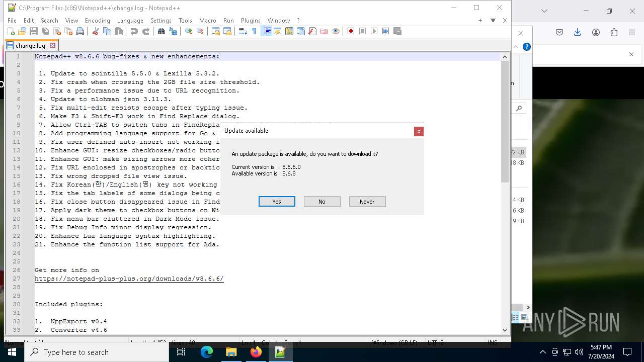This screenshot has width=644, height=362.
Task: Toggle word wrap toolbar icon
Action: point(243,31)
